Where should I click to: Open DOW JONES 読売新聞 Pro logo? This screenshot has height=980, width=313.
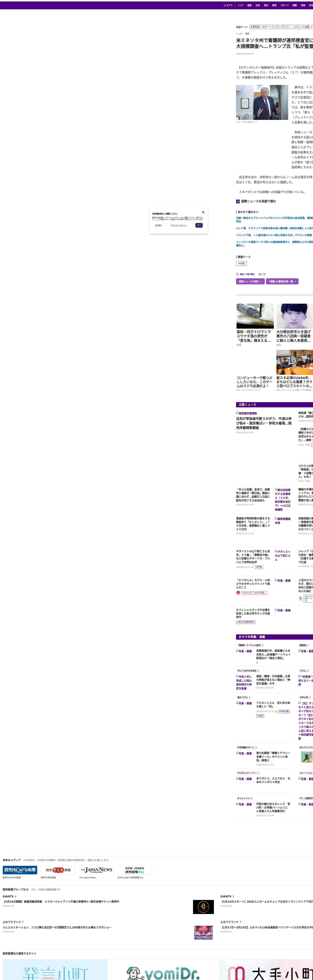[x=134, y=870]
